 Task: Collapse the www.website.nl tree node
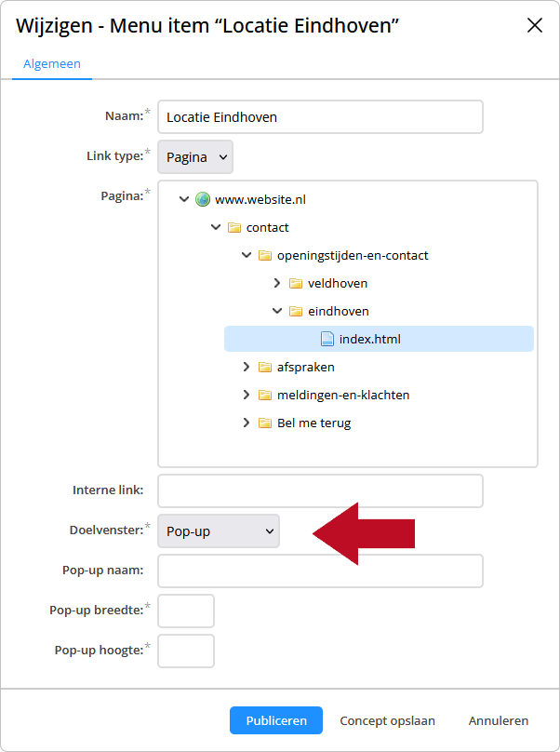click(184, 199)
